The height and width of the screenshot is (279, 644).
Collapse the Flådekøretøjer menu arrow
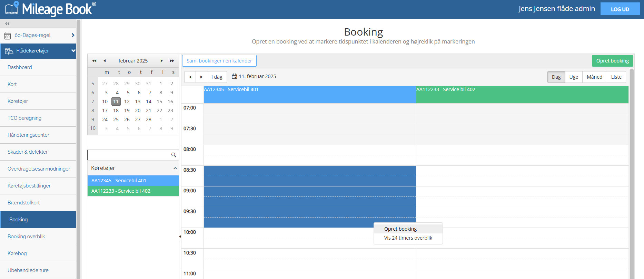pyautogui.click(x=73, y=51)
